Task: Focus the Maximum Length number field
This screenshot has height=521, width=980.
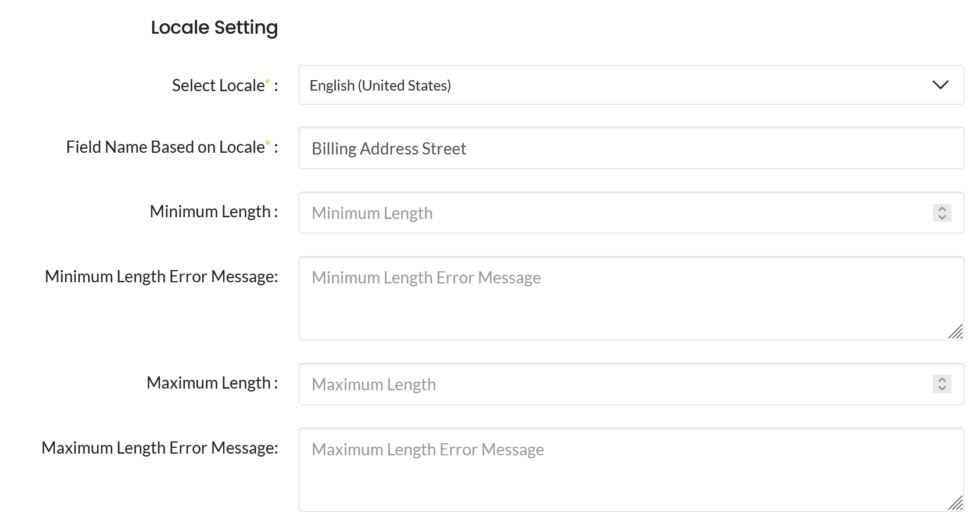Action: point(610,385)
